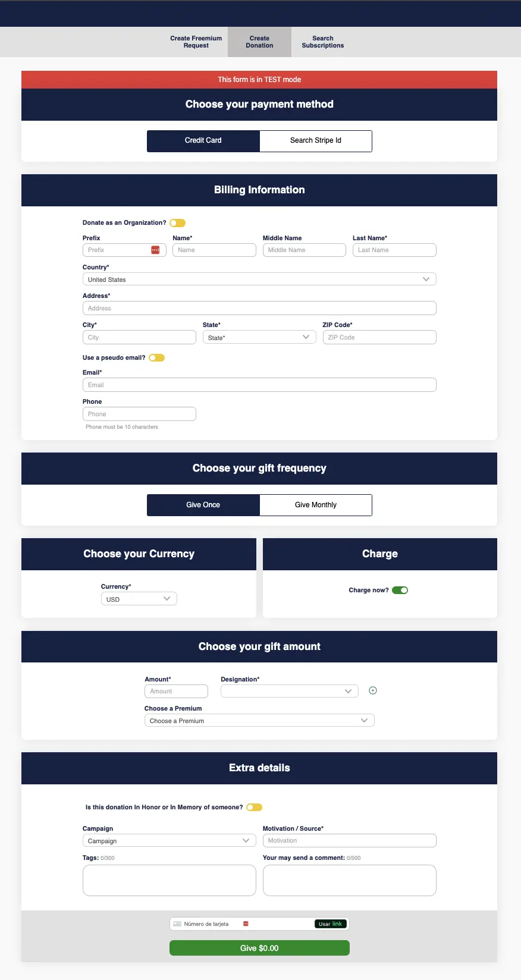The image size is (521, 980).
Task: Toggle In Honor or In Memory switch
Action: 254,808
